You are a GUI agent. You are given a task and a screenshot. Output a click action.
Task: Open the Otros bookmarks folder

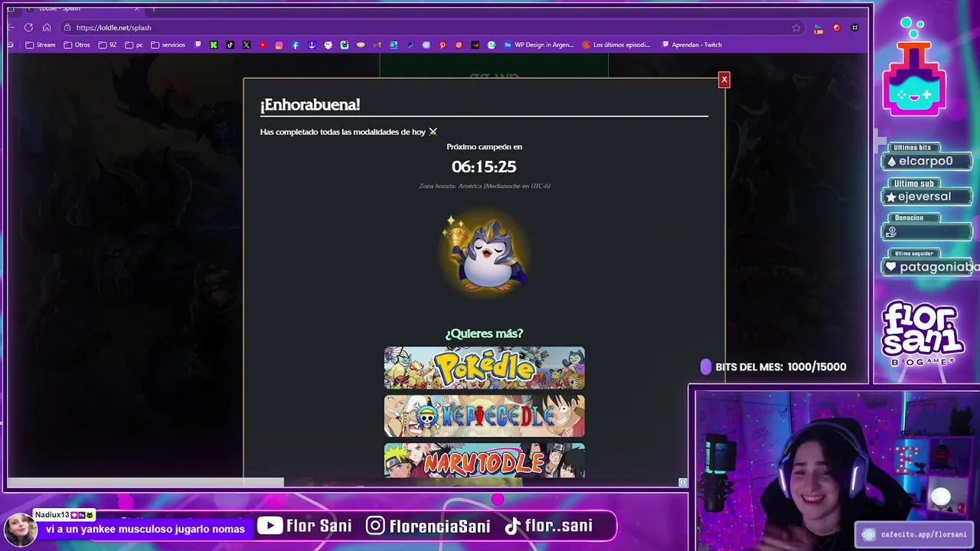click(x=77, y=45)
